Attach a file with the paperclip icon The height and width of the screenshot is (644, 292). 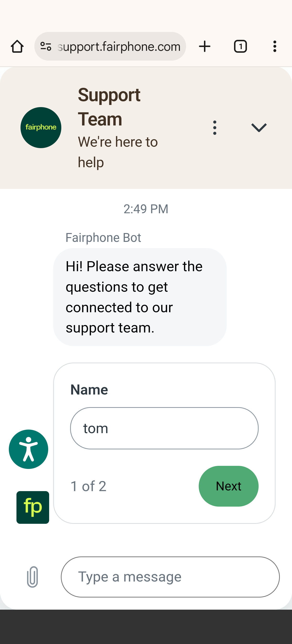(32, 577)
